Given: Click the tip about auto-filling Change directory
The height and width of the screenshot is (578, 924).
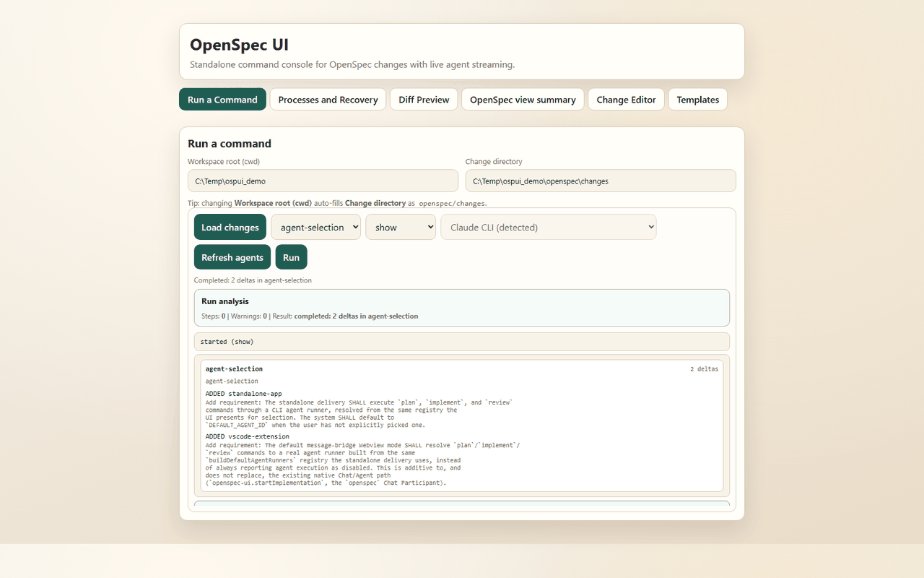Looking at the screenshot, I should [337, 203].
